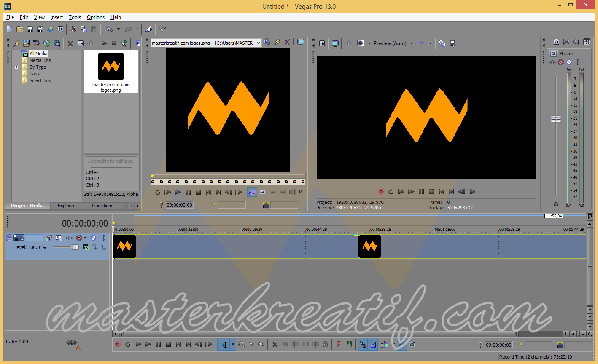Remove current media from trimmer history
The width and height of the screenshot is (598, 364).
coord(287,43)
